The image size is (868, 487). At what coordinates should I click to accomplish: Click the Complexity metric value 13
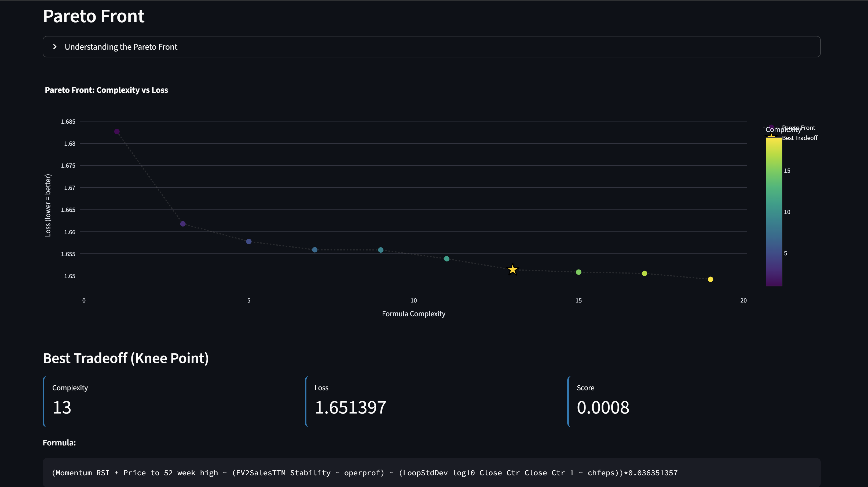pos(62,408)
